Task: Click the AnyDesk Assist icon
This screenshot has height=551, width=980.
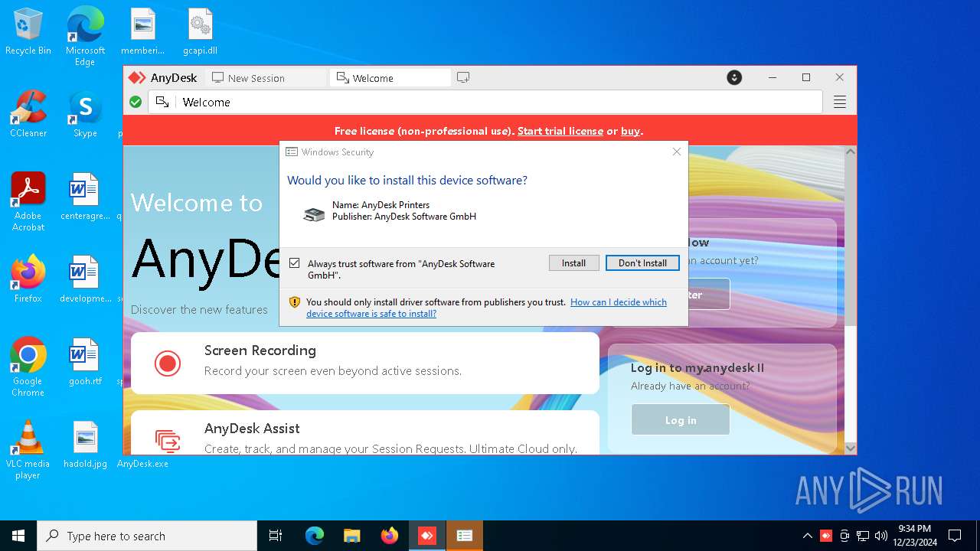Action: (x=168, y=440)
